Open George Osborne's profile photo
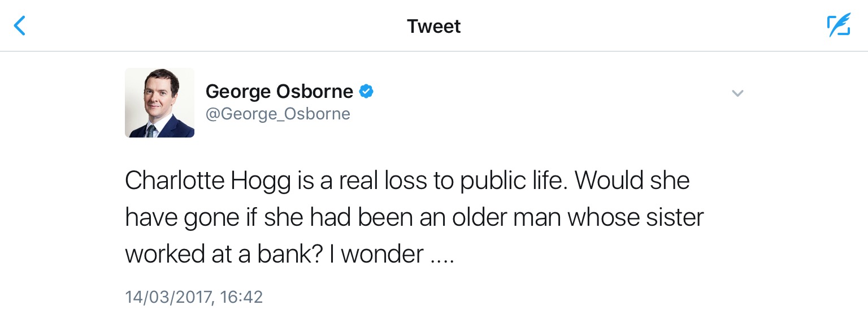The width and height of the screenshot is (868, 322). point(159,103)
